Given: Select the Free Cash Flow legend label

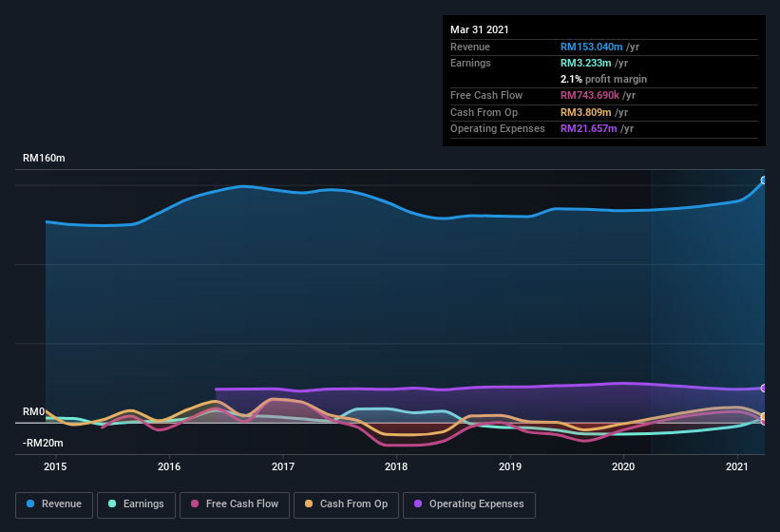Looking at the screenshot, I should pos(244,503).
